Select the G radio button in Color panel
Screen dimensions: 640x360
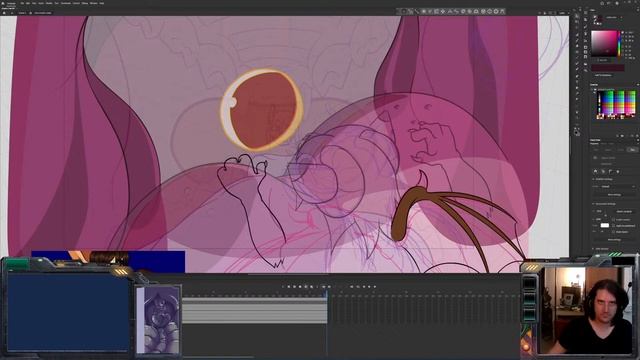coord(622,51)
